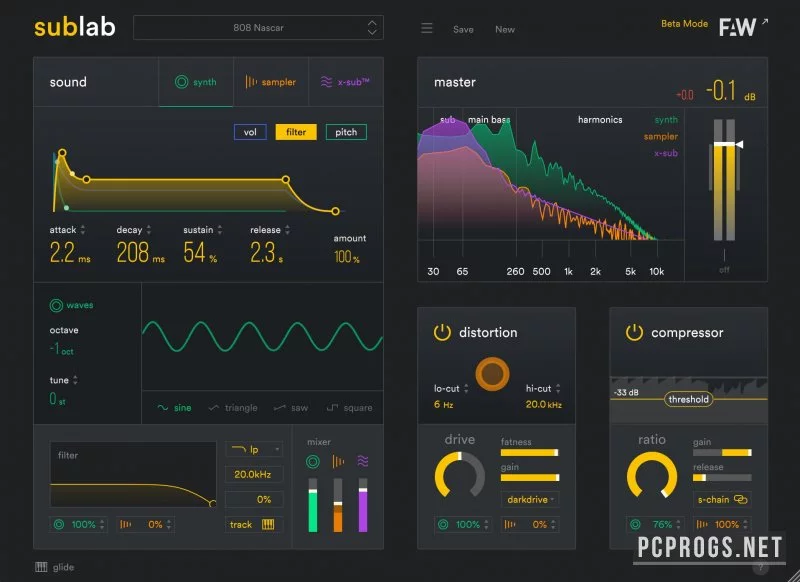
Task: Adjust the hi-cut stepper arrows
Action: [x=558, y=389]
